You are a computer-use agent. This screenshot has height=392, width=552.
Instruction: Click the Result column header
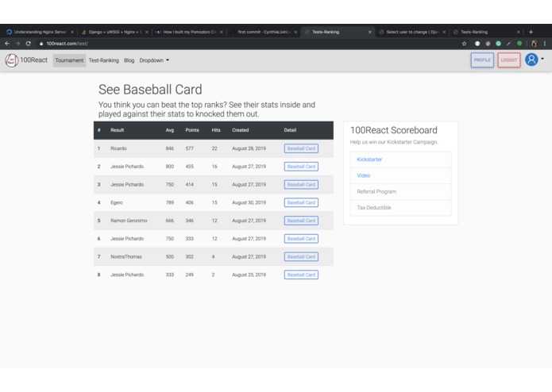pyautogui.click(x=118, y=130)
